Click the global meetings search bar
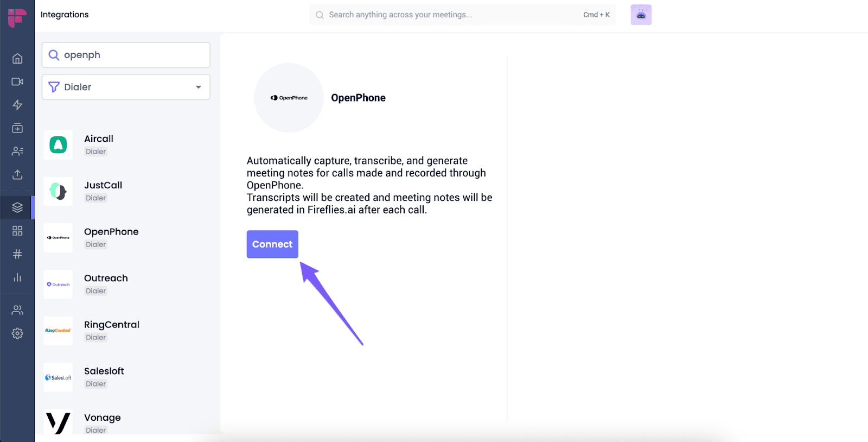 (x=462, y=15)
